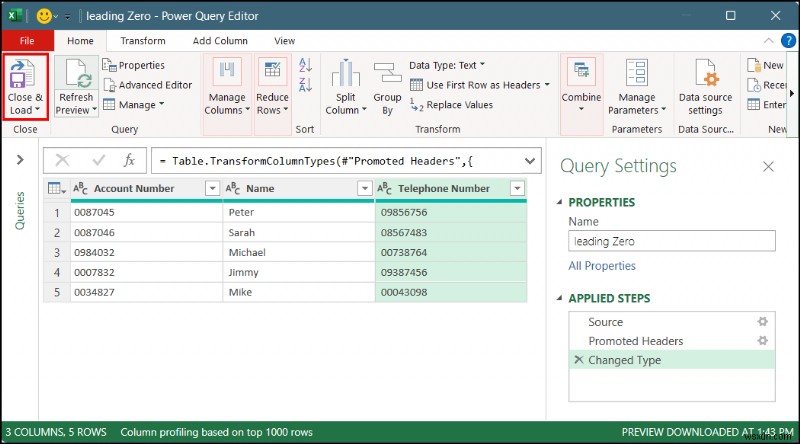Image resolution: width=800 pixels, height=444 pixels.
Task: Open the table options menu icon
Action: click(57, 188)
